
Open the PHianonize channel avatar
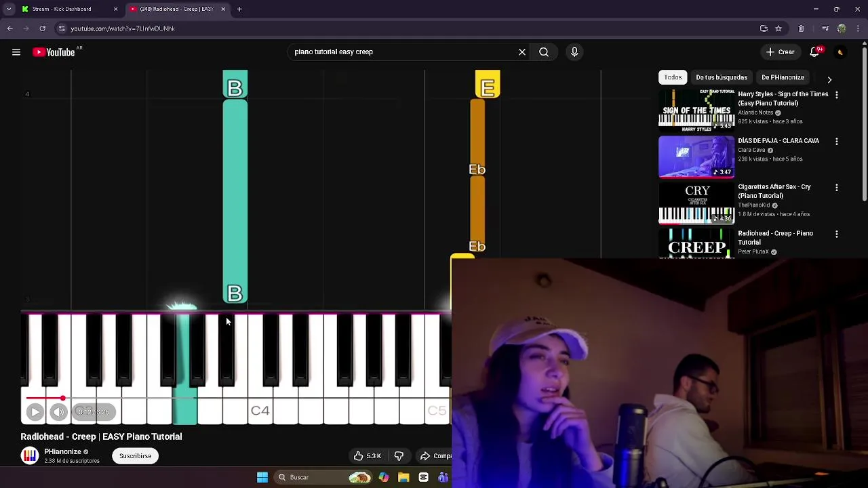(30, 455)
